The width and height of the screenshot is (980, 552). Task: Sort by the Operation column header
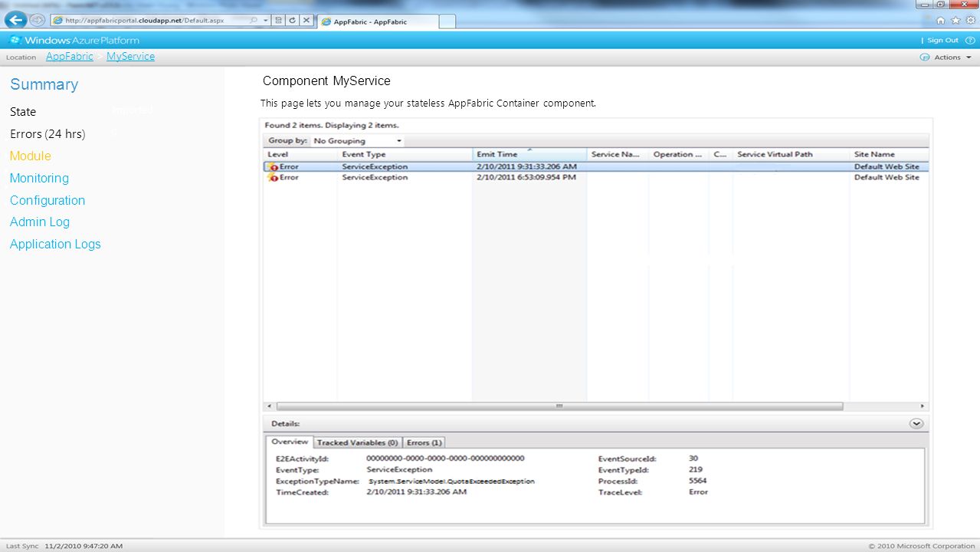[679, 154]
